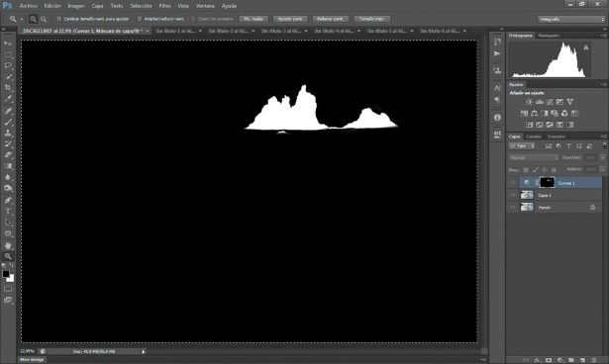Screen dimensions: 609x364
Task: Select the Clone Stamp tool
Action: click(x=8, y=133)
